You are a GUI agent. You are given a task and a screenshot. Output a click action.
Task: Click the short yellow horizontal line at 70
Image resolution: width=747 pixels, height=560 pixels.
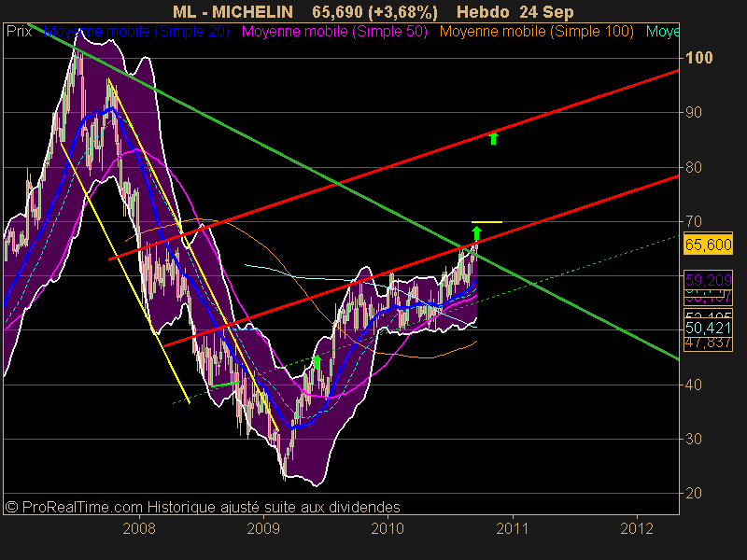click(x=486, y=222)
